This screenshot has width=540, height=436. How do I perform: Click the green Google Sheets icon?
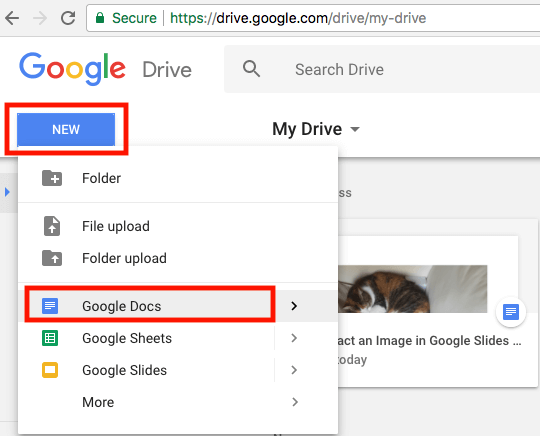pyautogui.click(x=50, y=338)
